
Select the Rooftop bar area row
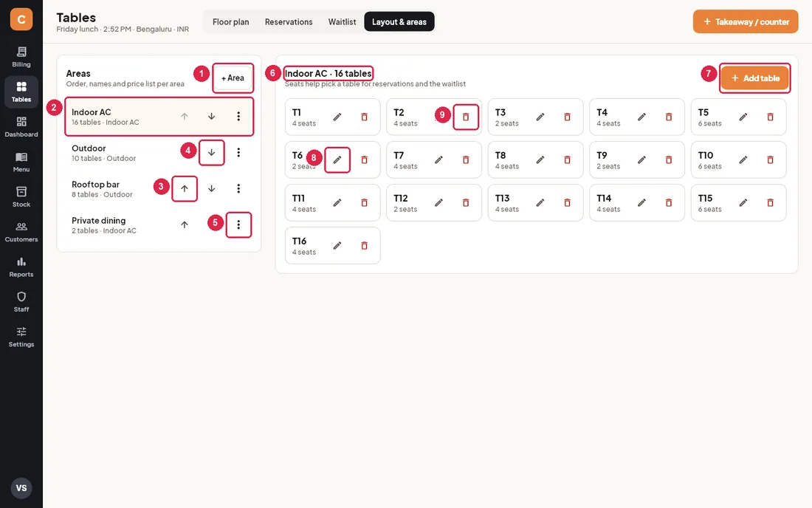click(x=159, y=188)
